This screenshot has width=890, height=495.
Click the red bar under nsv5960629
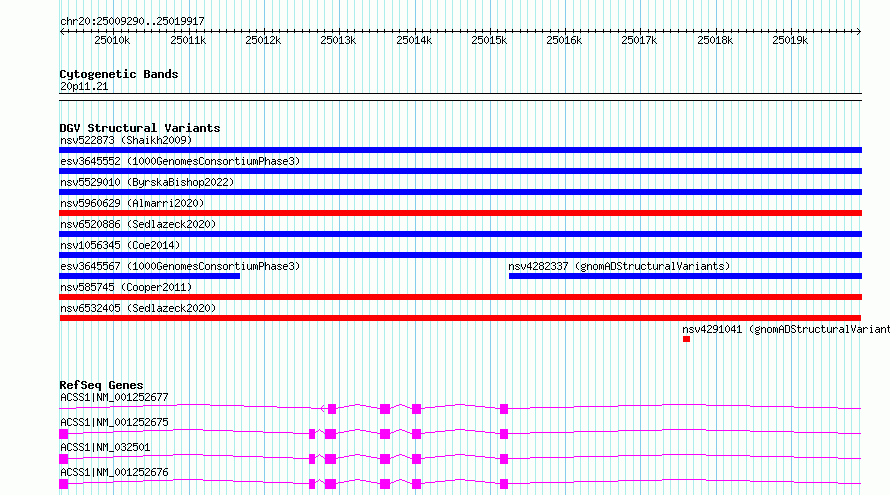[460, 213]
